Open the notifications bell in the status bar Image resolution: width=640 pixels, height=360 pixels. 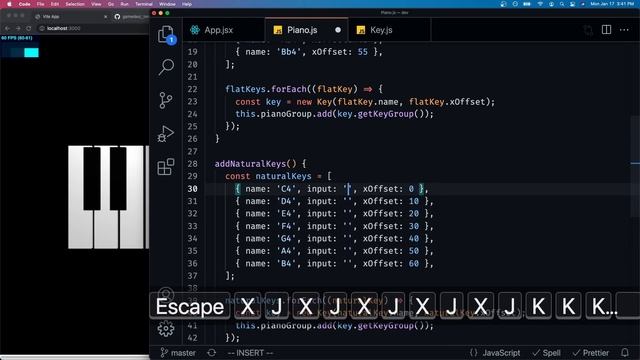click(624, 353)
